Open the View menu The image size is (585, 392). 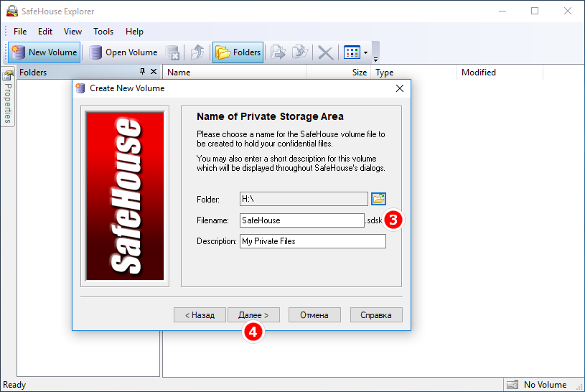click(72, 32)
